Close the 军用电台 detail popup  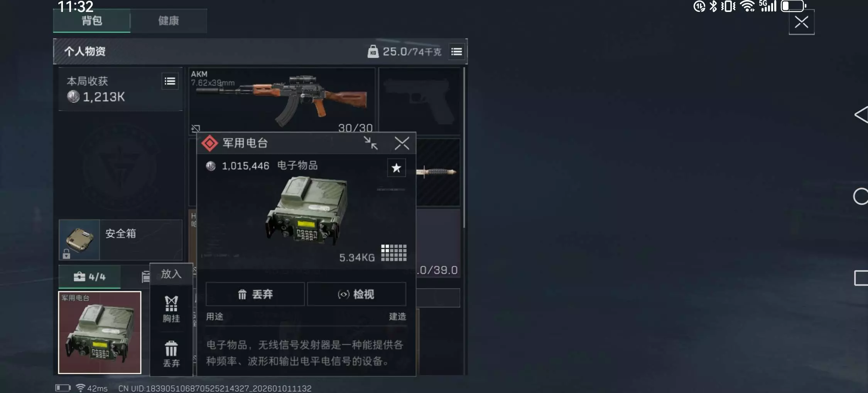click(x=402, y=143)
